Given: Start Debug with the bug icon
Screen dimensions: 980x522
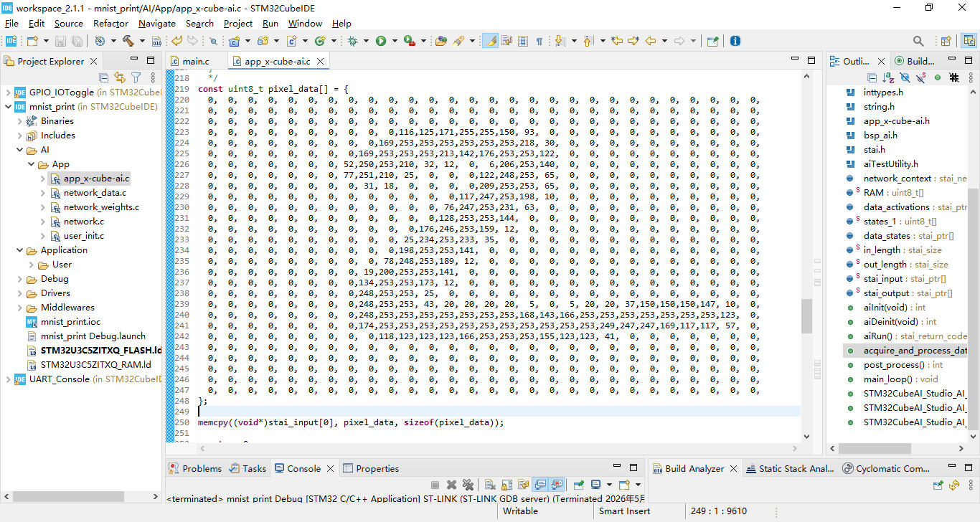Looking at the screenshot, I should 353,41.
